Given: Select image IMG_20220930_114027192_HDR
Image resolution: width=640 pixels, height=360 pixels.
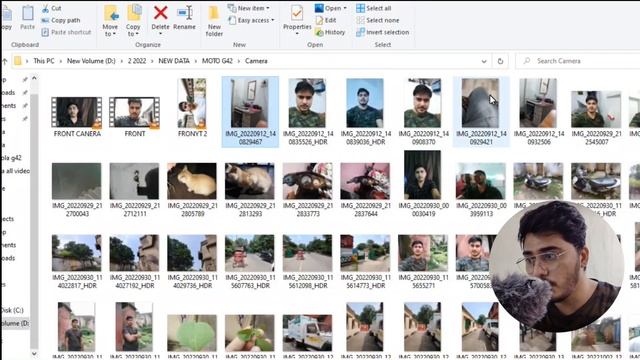Looking at the screenshot, I should coord(135,262).
